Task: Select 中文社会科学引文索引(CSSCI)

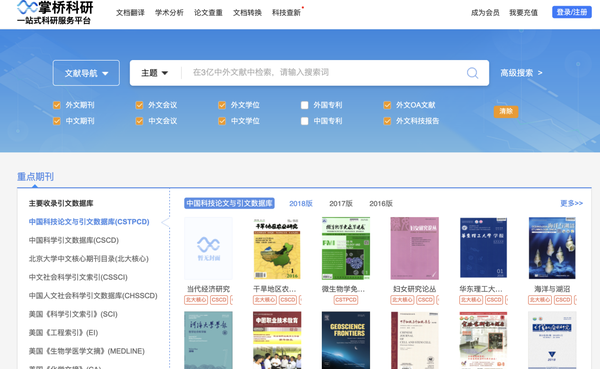Action: 78,277
